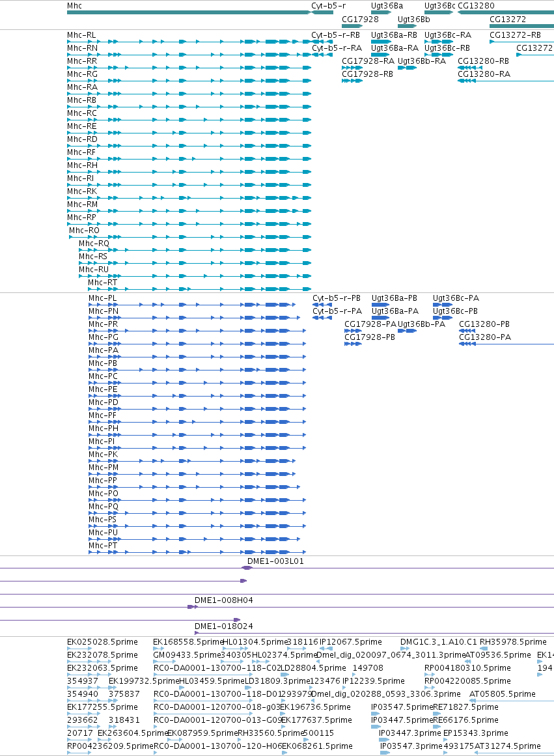The image size is (554, 756).
Task: Select the Mhc-PN protein label
Action: tap(104, 311)
